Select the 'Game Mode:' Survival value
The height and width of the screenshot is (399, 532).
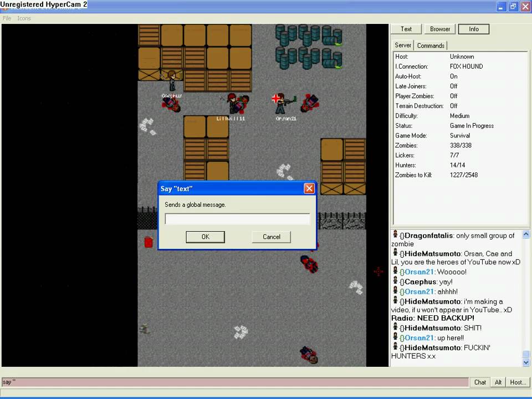[x=460, y=135]
